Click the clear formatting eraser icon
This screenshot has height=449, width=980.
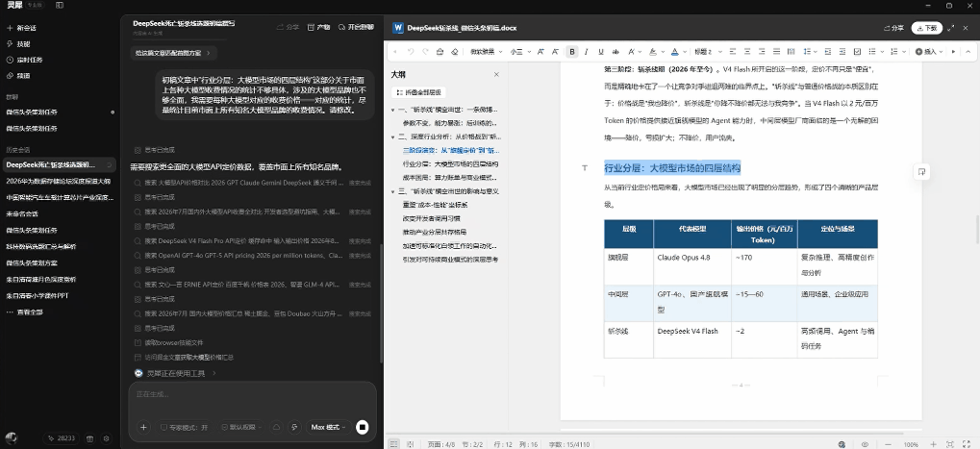[x=454, y=52]
